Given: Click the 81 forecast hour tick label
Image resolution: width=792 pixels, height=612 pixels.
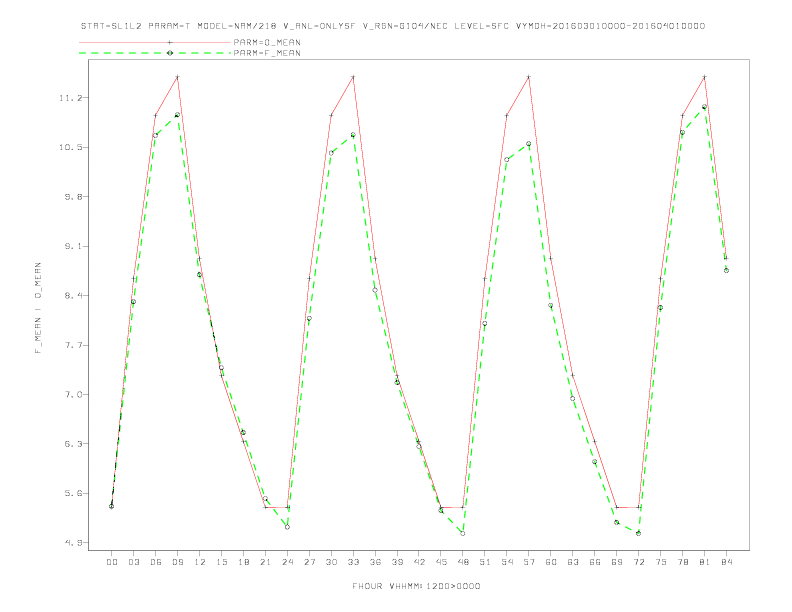Looking at the screenshot, I should pyautogui.click(x=705, y=562).
